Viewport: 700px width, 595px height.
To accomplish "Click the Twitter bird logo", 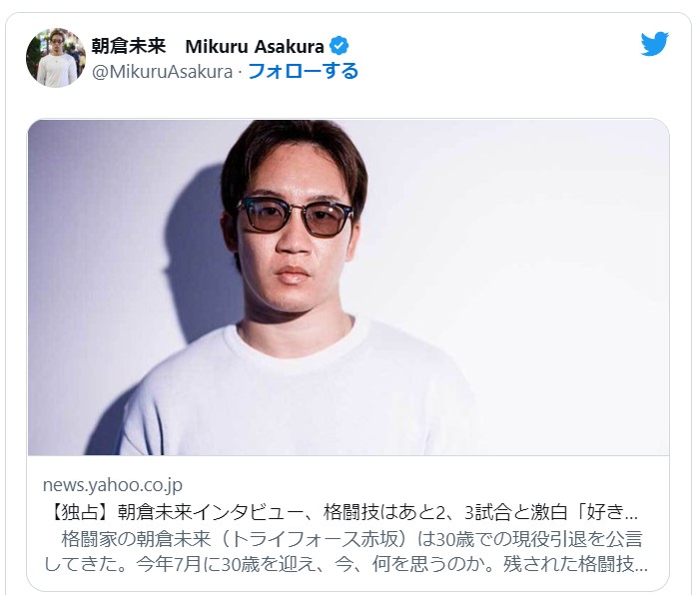I will coord(654,44).
